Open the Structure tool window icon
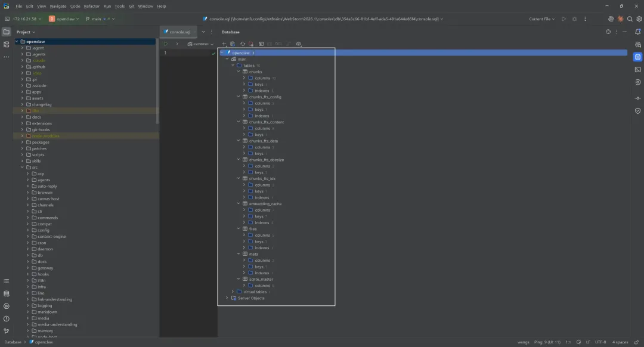644x347 pixels. 6,44
